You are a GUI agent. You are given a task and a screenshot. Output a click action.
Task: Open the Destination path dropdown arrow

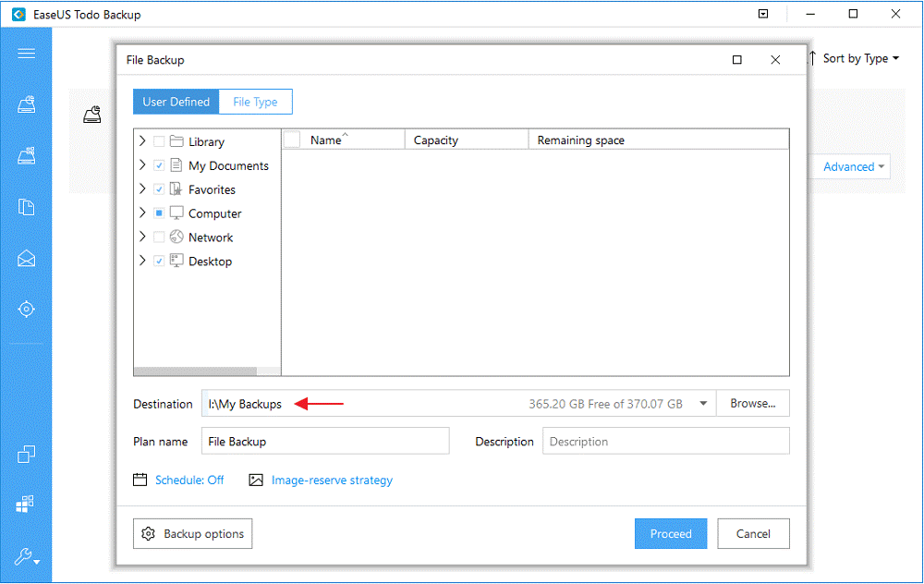click(x=703, y=403)
